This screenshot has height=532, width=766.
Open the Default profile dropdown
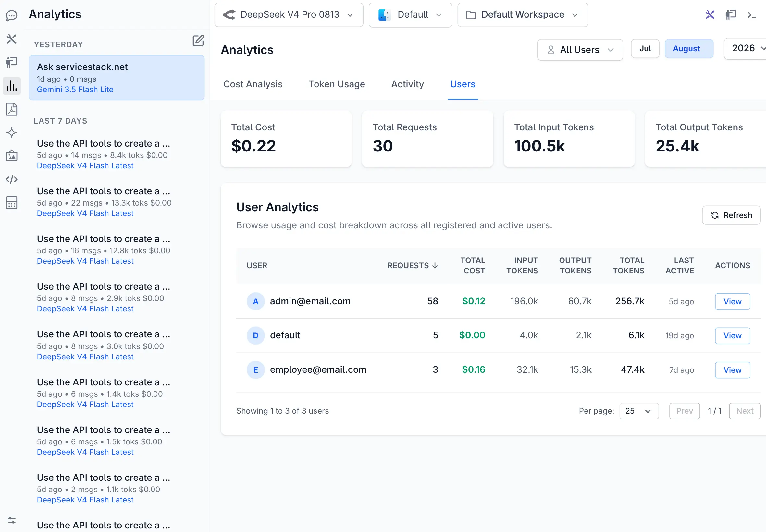click(x=410, y=15)
